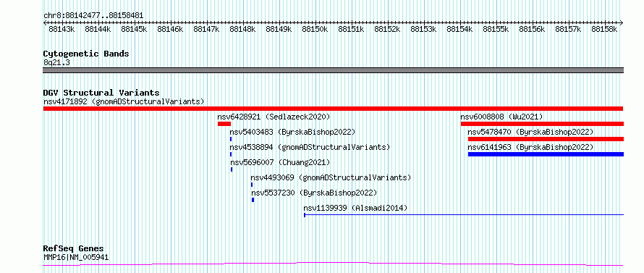The height and width of the screenshot is (273, 644).
Task: Open nsv6141963 (ByrskaBishop2022) label
Action: (530, 147)
